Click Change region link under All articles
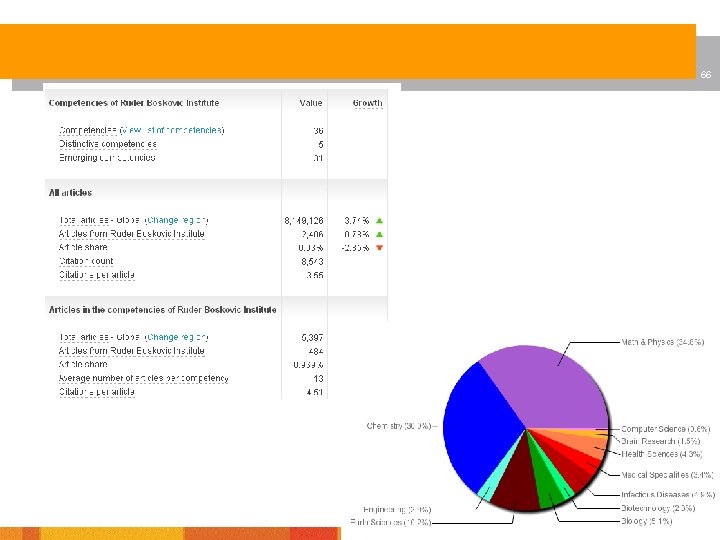The image size is (720, 540). pyautogui.click(x=177, y=220)
